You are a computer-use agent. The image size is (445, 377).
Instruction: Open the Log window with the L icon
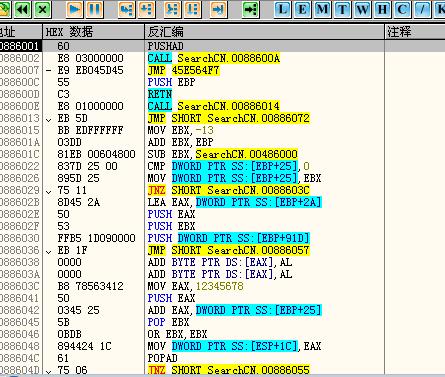click(x=282, y=9)
